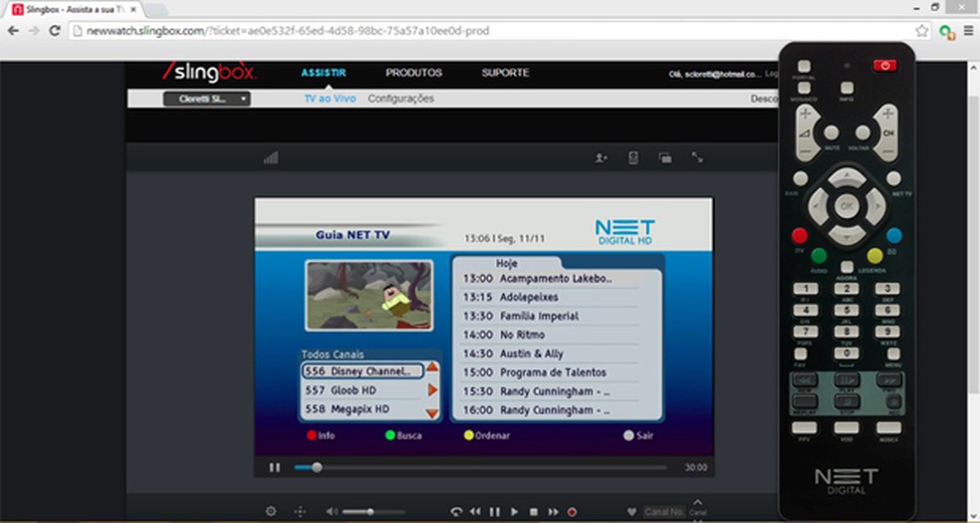Click the video timeline progress slider
980x523 pixels.
coord(480,467)
